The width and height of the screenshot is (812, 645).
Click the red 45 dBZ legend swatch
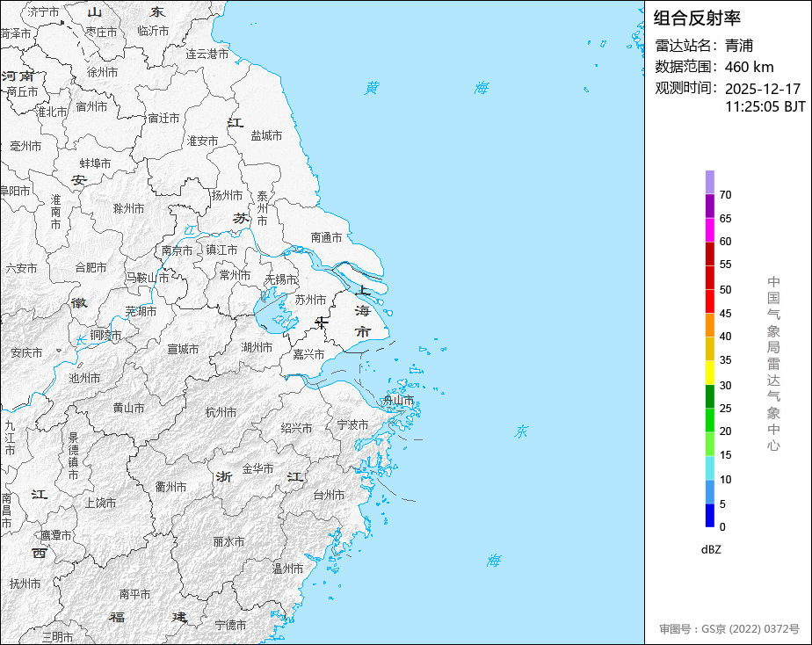pos(710,301)
